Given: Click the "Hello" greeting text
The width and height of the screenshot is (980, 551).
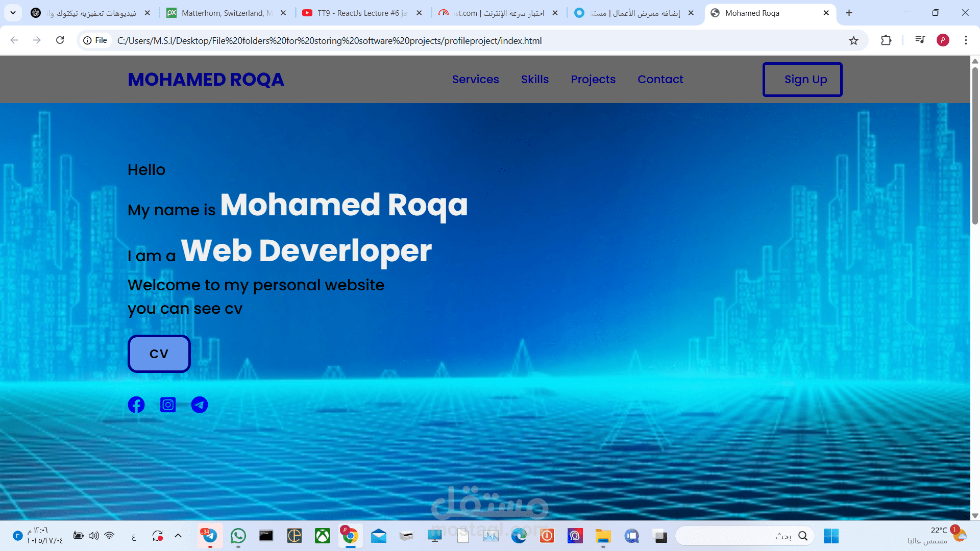Looking at the screenshot, I should pyautogui.click(x=146, y=169).
